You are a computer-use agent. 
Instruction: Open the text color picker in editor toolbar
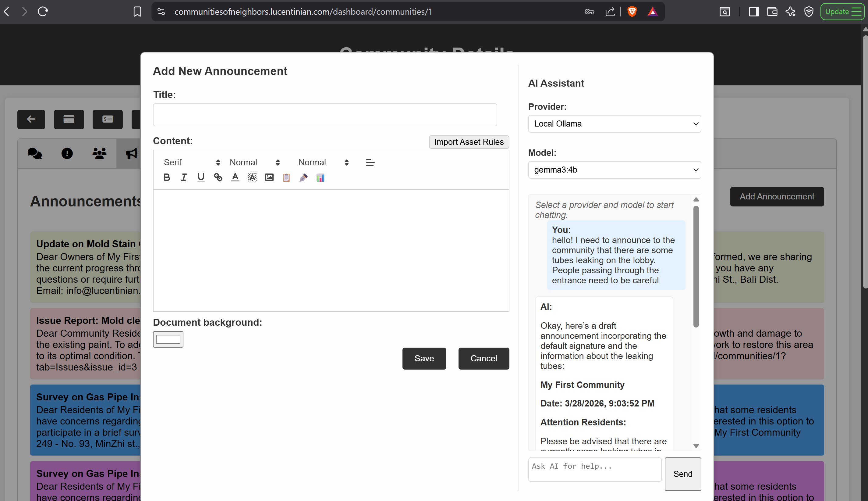coord(235,177)
